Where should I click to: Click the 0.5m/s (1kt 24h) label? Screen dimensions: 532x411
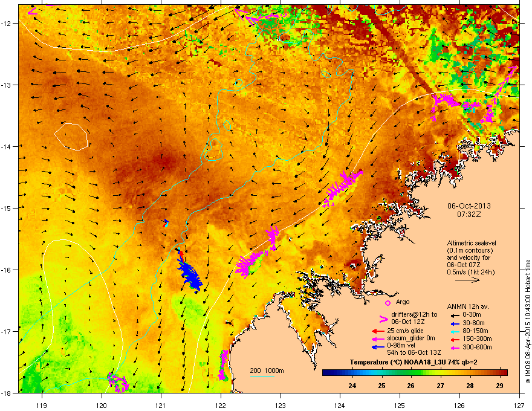point(470,272)
